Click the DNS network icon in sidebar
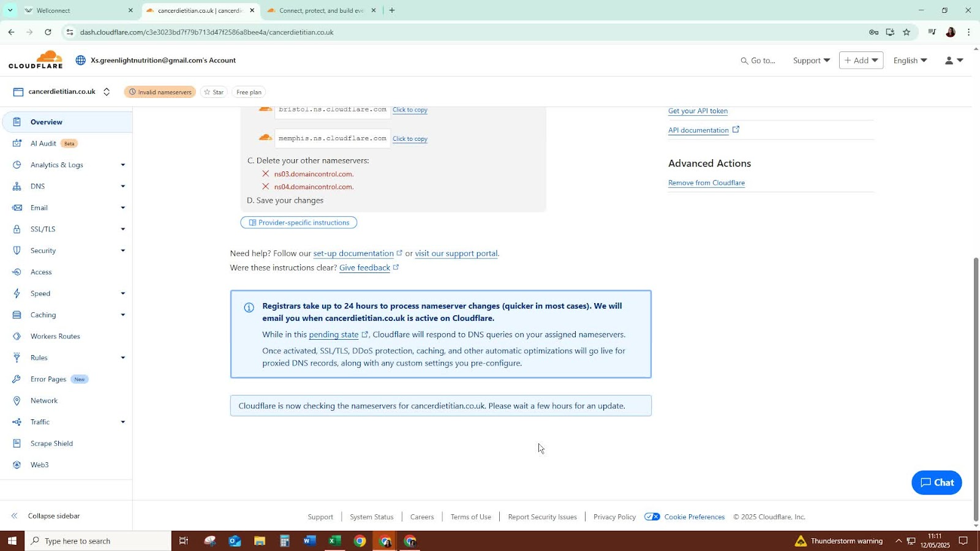The image size is (980, 551). [17, 186]
